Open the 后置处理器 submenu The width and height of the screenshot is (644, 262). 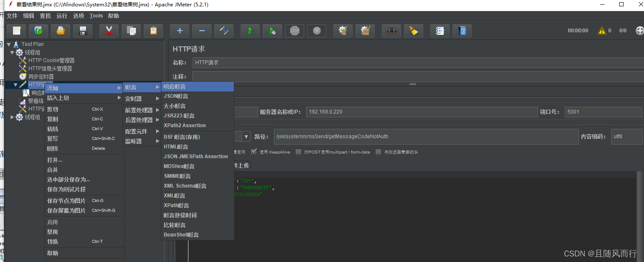tap(142, 120)
